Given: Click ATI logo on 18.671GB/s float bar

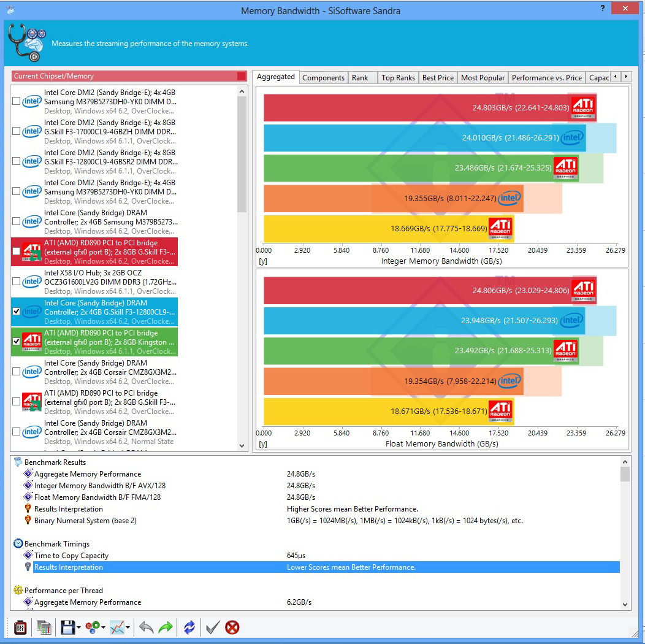Looking at the screenshot, I should click(x=500, y=411).
